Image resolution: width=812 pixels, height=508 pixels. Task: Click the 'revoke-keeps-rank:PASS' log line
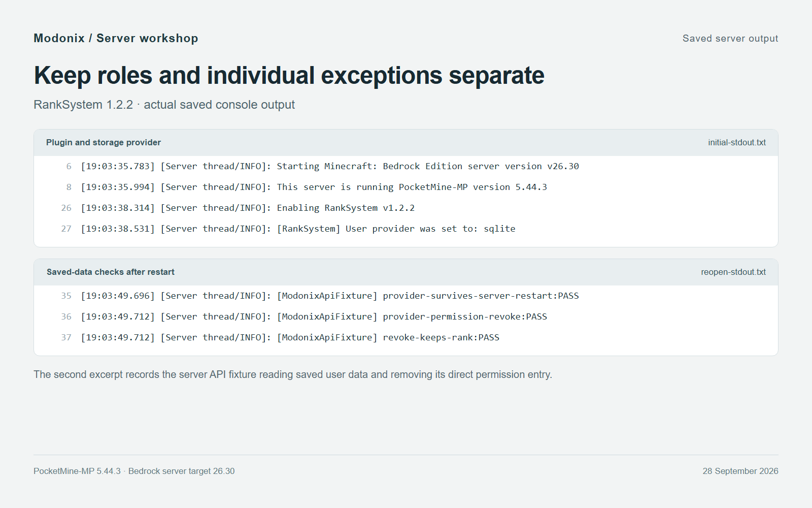point(290,338)
